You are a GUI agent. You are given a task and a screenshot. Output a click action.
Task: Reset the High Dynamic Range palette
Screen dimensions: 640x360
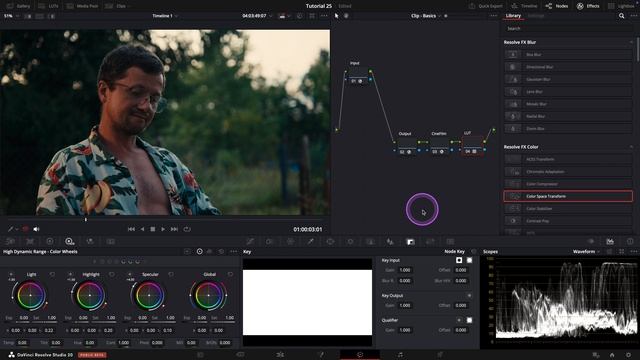(x=221, y=251)
